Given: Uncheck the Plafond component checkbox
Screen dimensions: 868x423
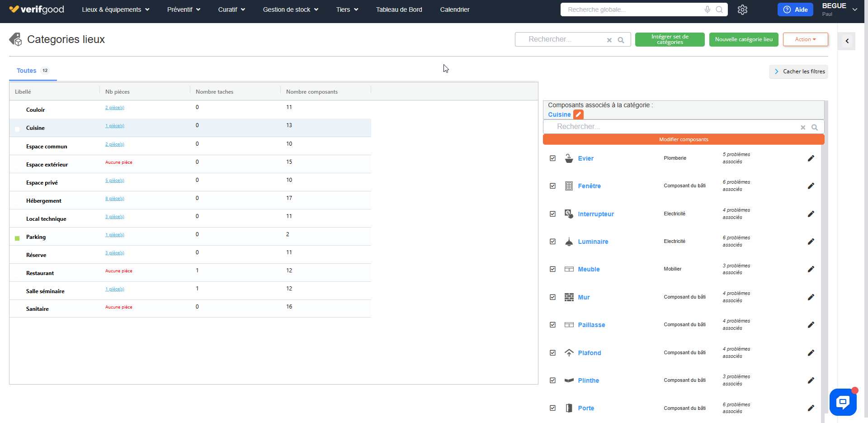Looking at the screenshot, I should click(552, 353).
